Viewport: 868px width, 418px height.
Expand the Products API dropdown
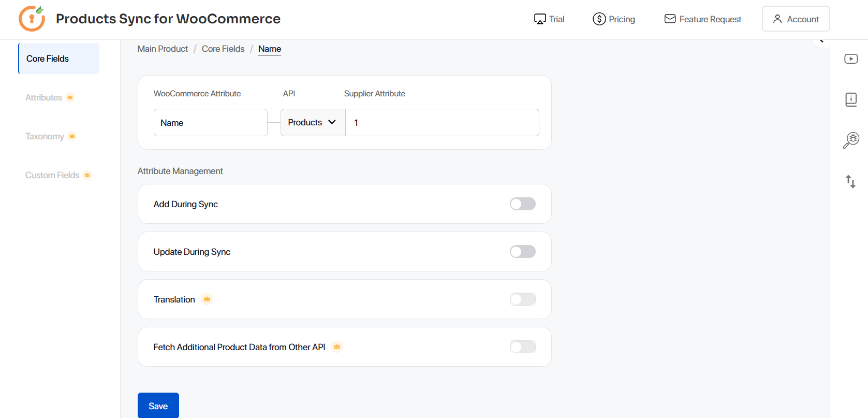[313, 123]
